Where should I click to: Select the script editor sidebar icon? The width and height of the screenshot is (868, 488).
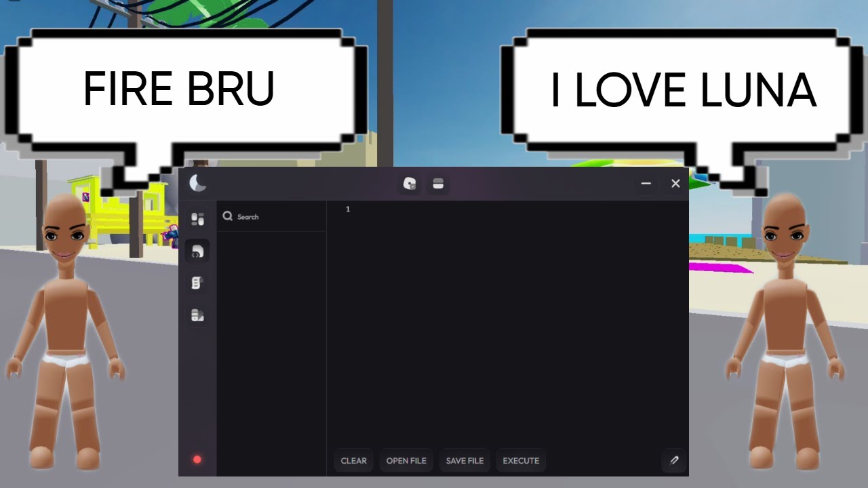(x=197, y=251)
